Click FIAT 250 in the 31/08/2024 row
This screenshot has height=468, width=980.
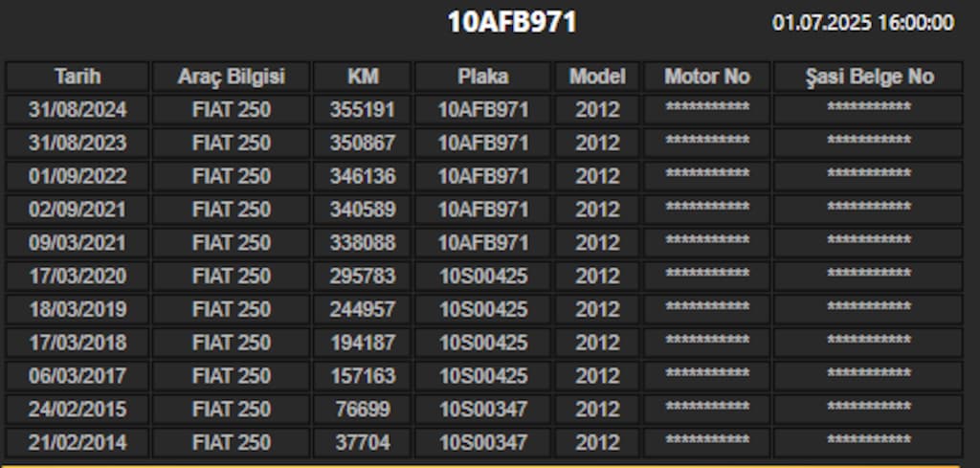(x=232, y=110)
